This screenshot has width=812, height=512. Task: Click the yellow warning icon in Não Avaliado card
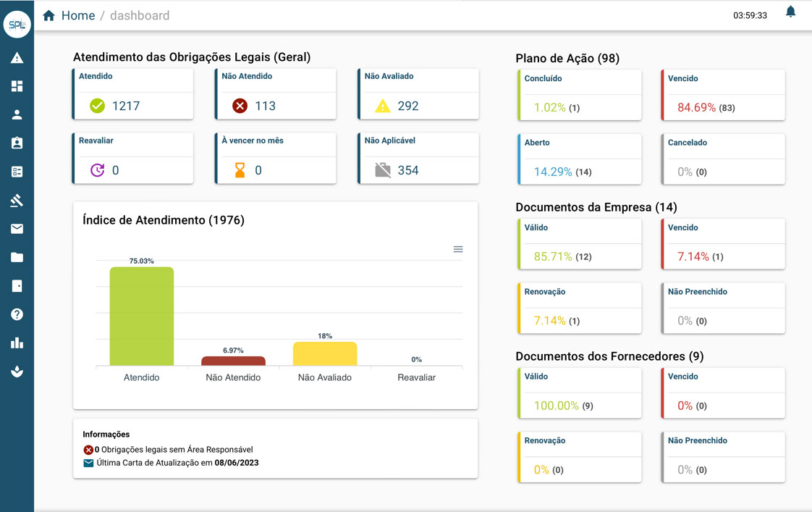tap(382, 106)
